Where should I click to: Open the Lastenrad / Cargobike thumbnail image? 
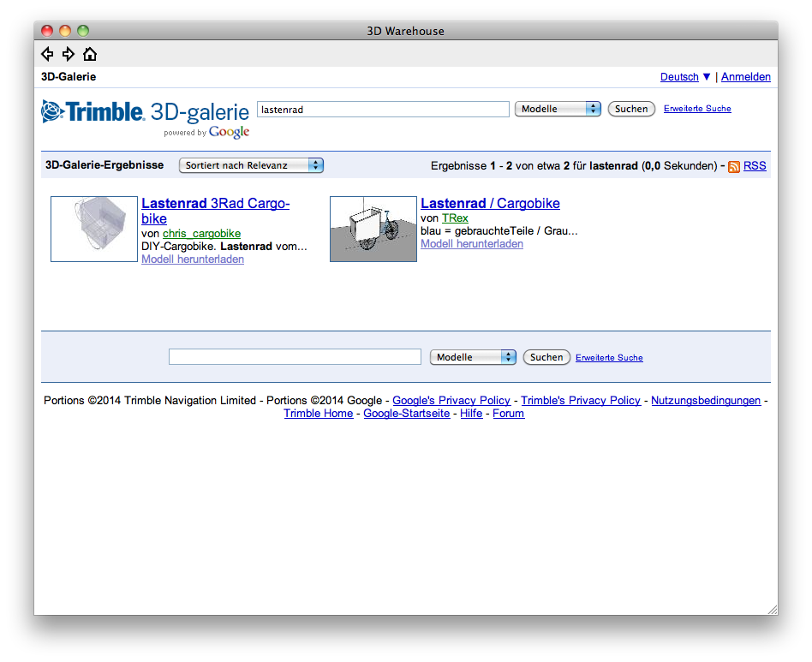point(373,229)
